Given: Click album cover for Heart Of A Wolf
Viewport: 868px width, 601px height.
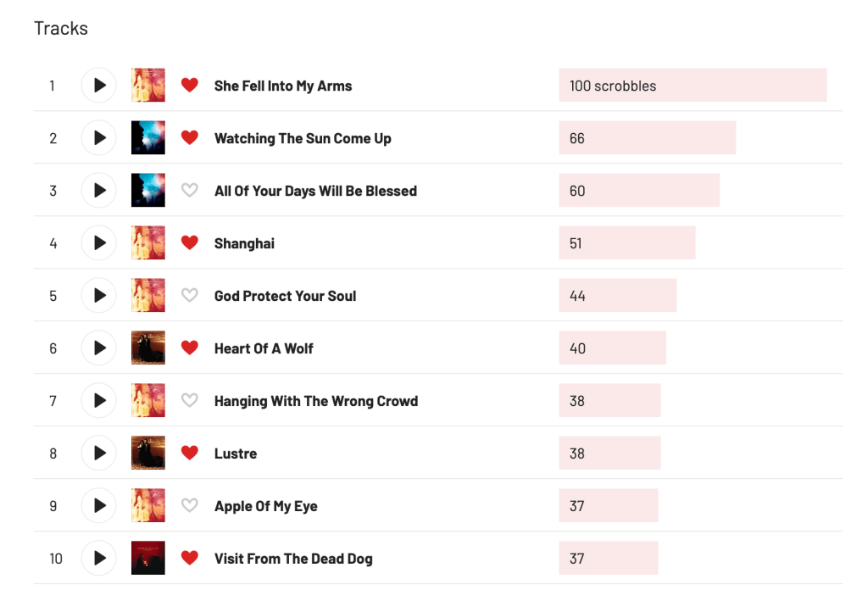Looking at the screenshot, I should click(x=148, y=348).
